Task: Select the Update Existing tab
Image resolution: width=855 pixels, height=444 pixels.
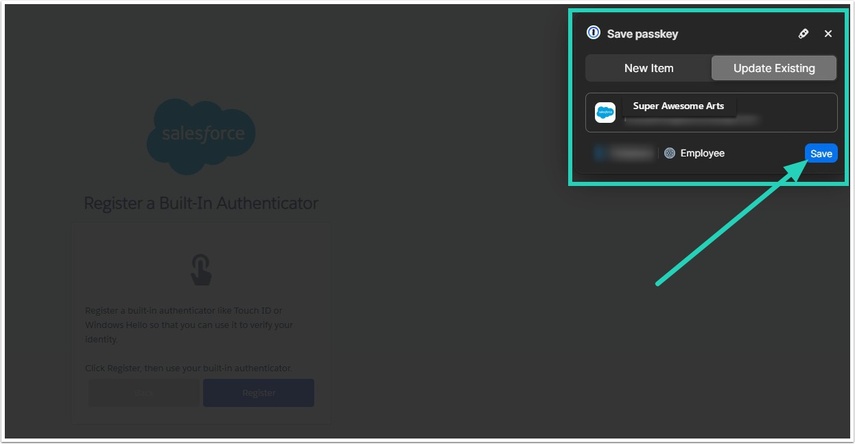Action: (774, 68)
